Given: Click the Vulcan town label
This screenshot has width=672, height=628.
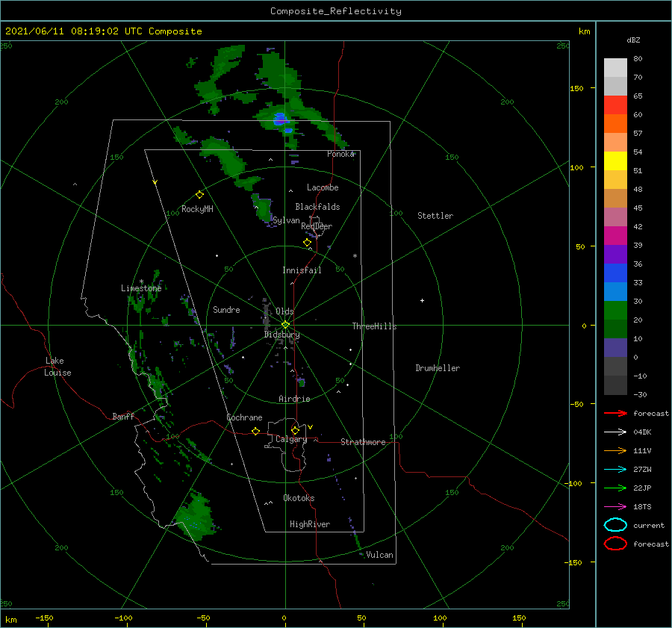Looking at the screenshot, I should 379,555.
